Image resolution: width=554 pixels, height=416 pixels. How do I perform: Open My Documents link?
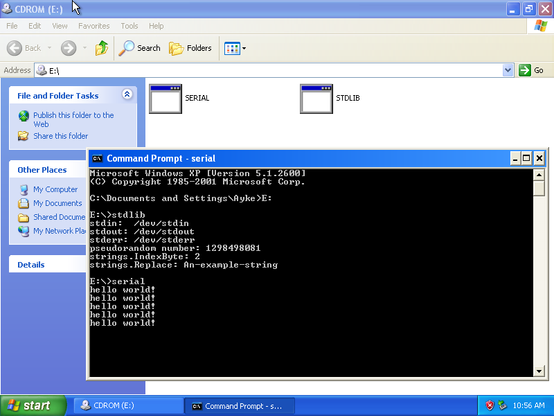pos(58,203)
